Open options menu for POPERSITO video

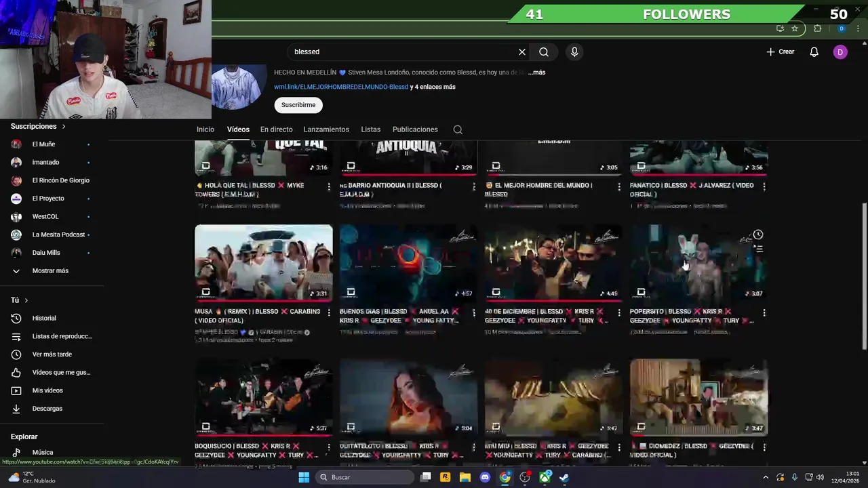[764, 312]
